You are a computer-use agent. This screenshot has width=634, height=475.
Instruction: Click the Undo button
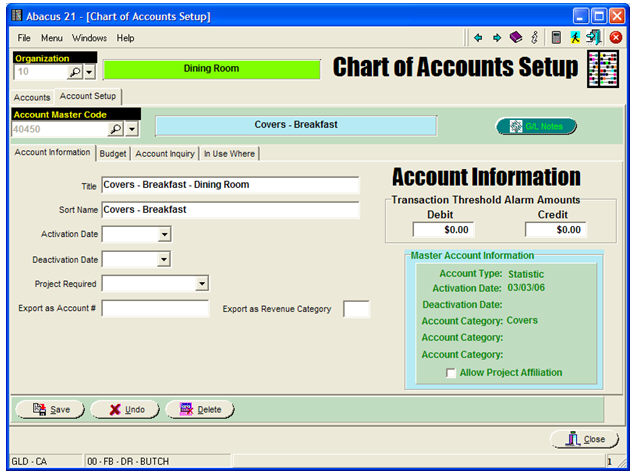pyautogui.click(x=125, y=410)
